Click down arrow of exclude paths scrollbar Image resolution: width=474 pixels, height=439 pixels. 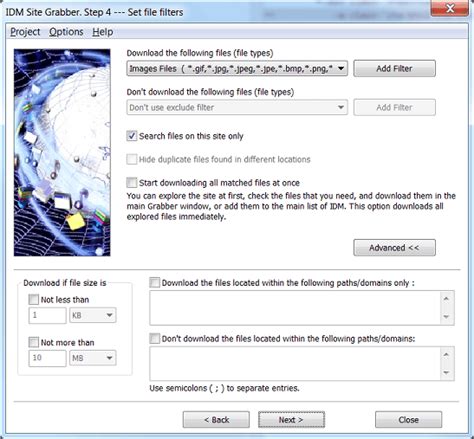447,373
